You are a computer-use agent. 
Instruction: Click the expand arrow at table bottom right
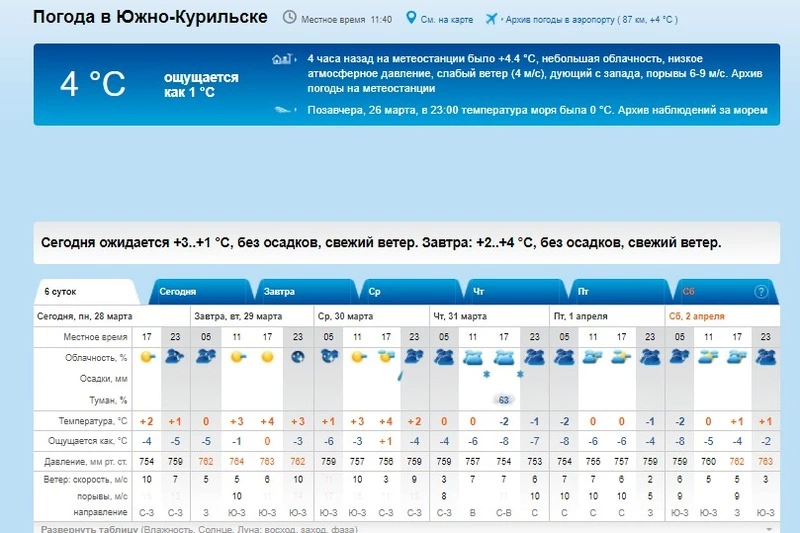pos(769,527)
